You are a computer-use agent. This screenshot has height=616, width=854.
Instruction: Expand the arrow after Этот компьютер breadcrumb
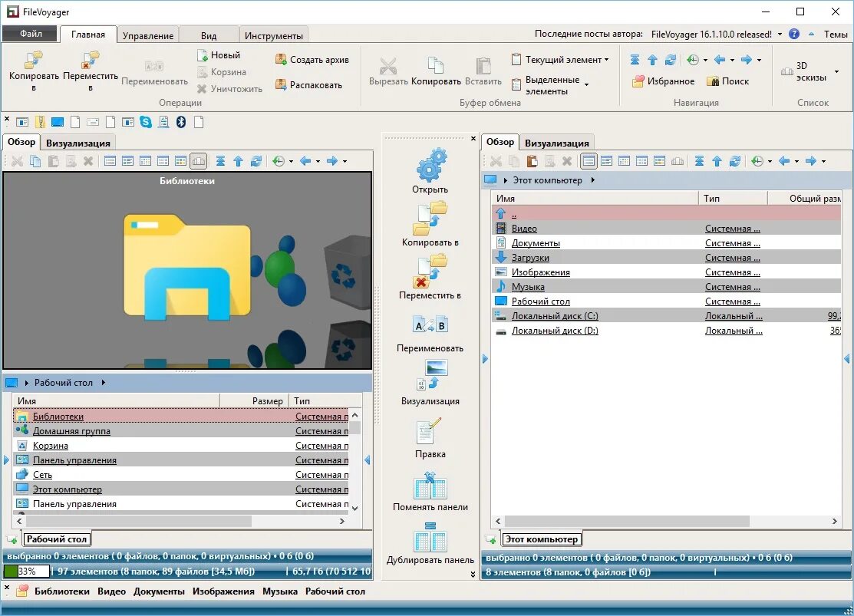(x=592, y=180)
